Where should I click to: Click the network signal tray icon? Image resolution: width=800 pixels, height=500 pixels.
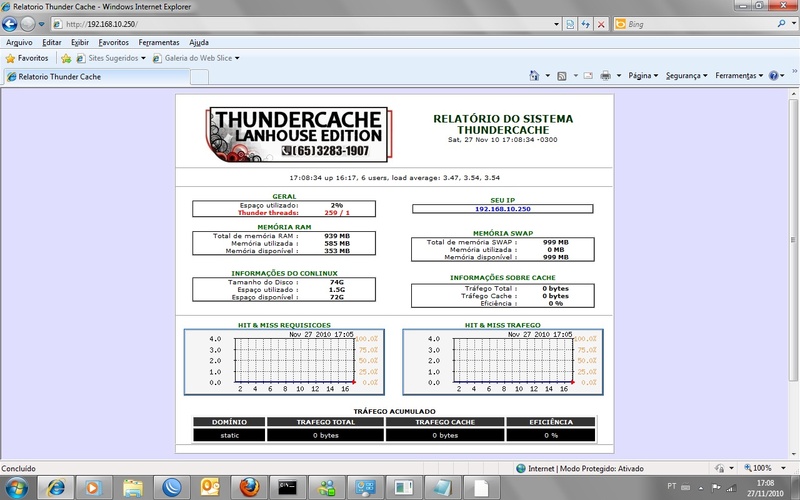click(732, 488)
